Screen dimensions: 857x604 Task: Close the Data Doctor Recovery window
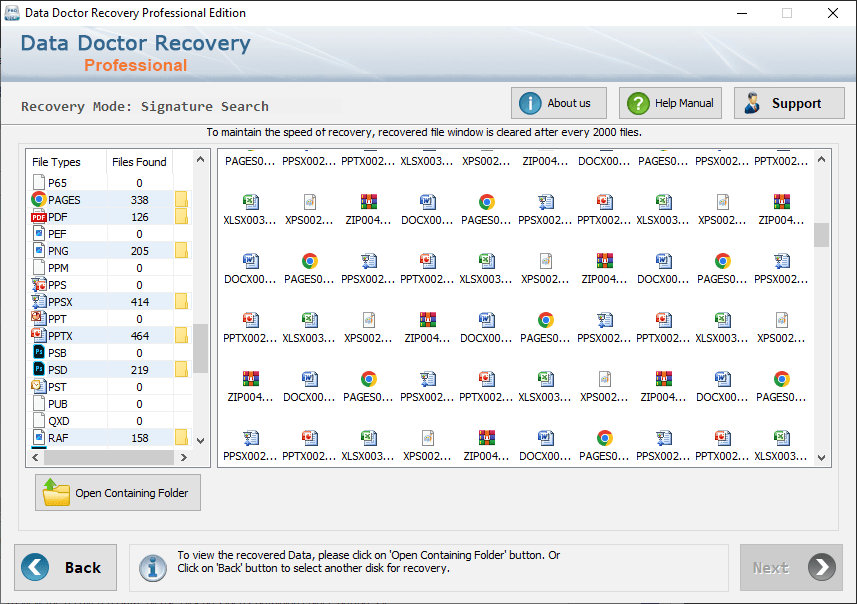click(x=832, y=13)
